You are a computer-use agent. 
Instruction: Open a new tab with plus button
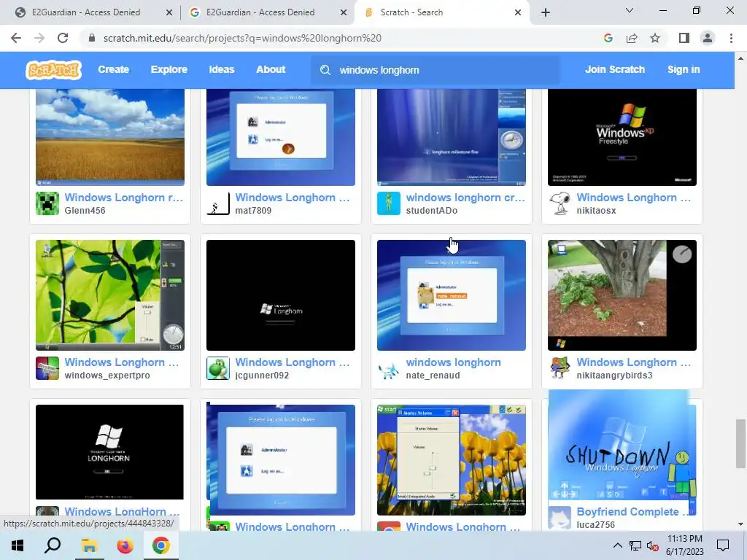546,12
